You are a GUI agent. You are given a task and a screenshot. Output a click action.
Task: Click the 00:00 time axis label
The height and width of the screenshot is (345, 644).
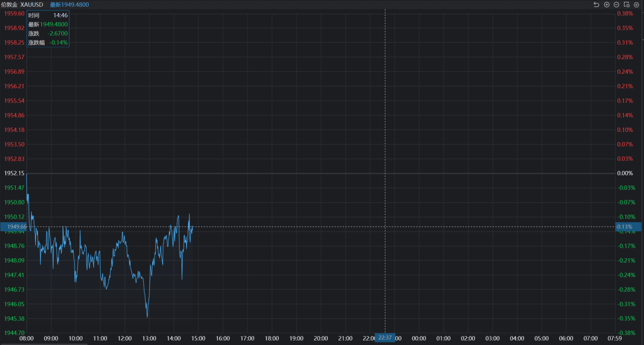point(419,339)
